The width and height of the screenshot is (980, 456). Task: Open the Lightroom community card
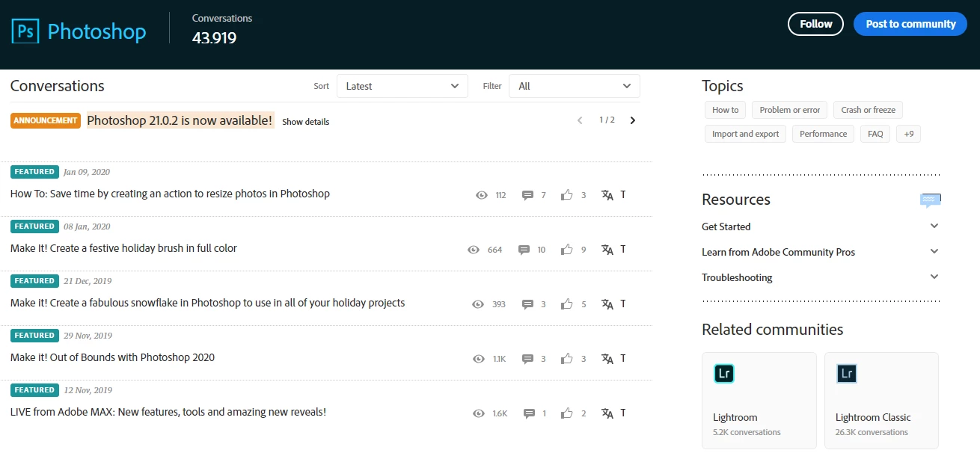point(759,401)
